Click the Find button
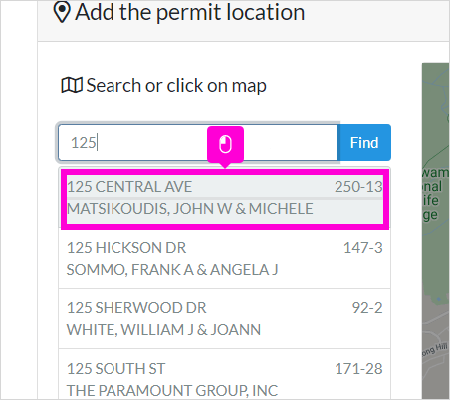Image resolution: width=450 pixels, height=400 pixels. coord(364,143)
